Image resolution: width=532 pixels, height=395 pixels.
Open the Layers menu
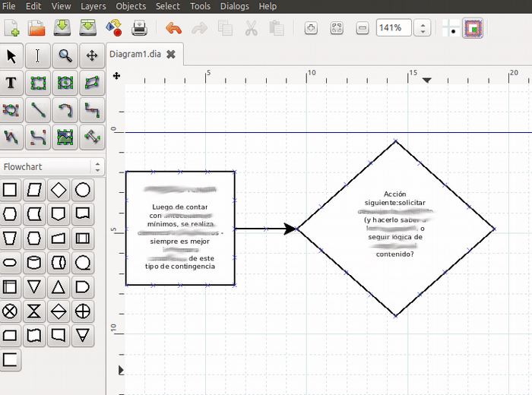(x=93, y=6)
